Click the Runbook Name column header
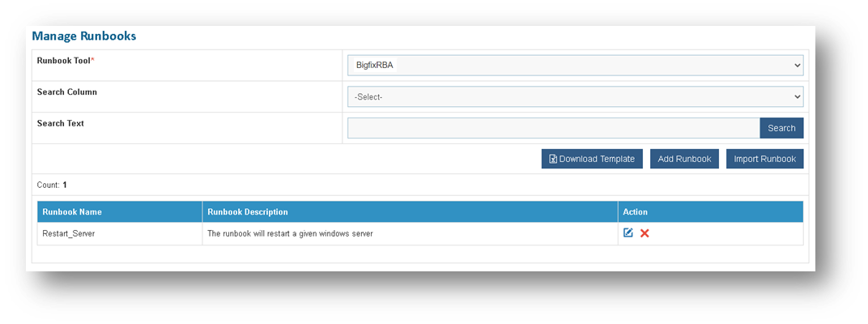This screenshot has height=324, width=868. point(72,212)
